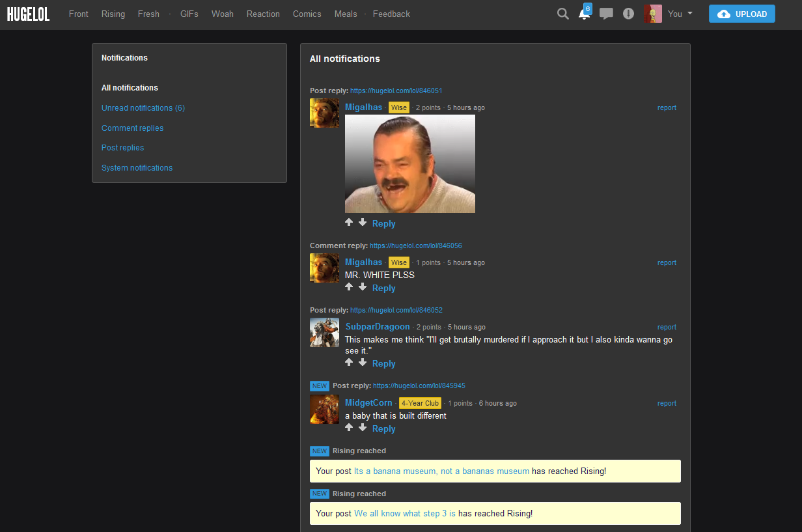Click the "All notifications" panel heading
The image size is (802, 532).
point(345,59)
